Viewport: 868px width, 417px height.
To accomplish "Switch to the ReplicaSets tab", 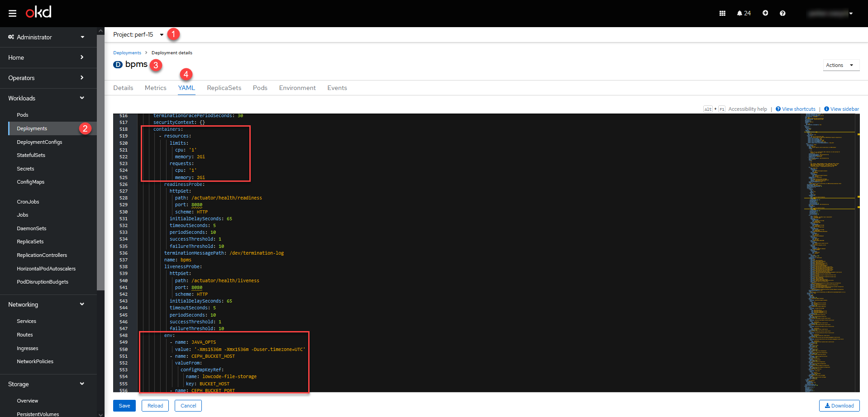I will 224,88.
